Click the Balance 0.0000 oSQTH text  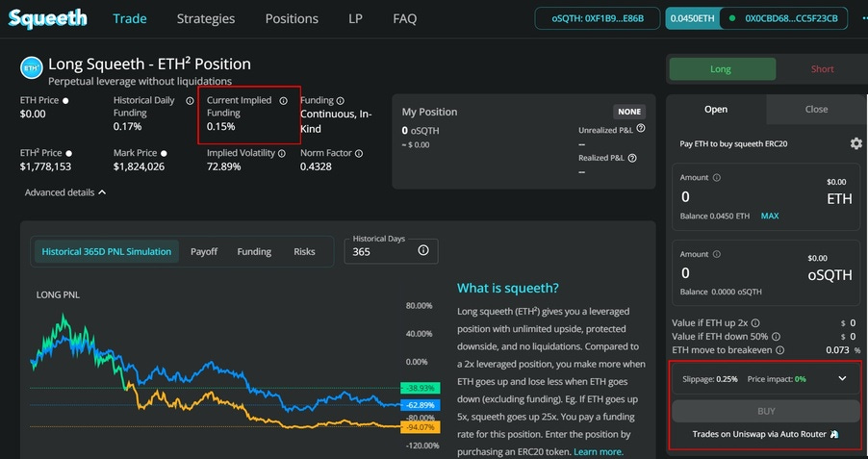pyautogui.click(x=721, y=292)
